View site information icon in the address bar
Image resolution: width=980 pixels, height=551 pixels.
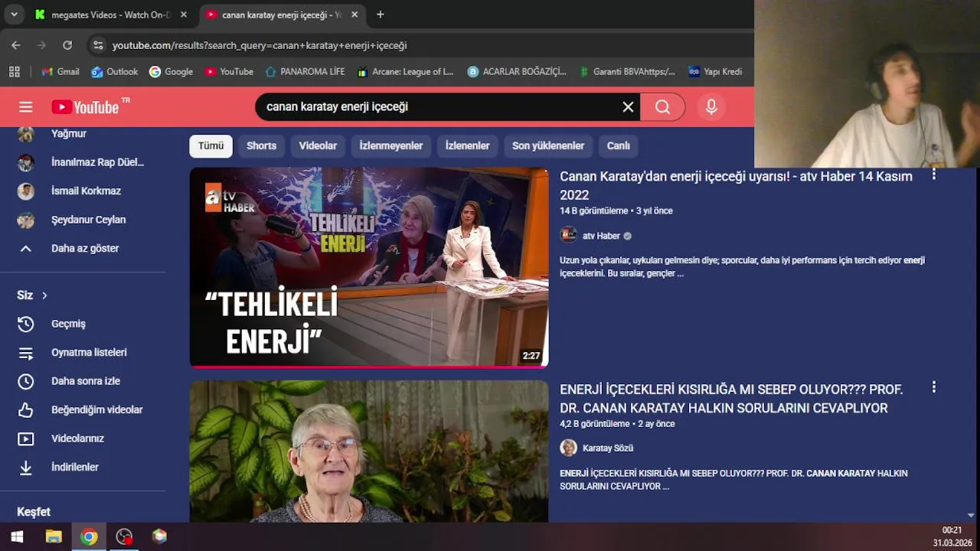point(98,45)
